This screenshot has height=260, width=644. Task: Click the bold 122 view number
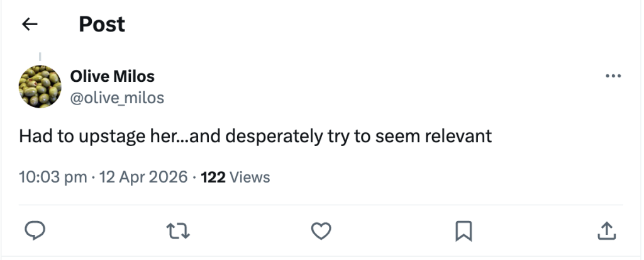pyautogui.click(x=213, y=177)
